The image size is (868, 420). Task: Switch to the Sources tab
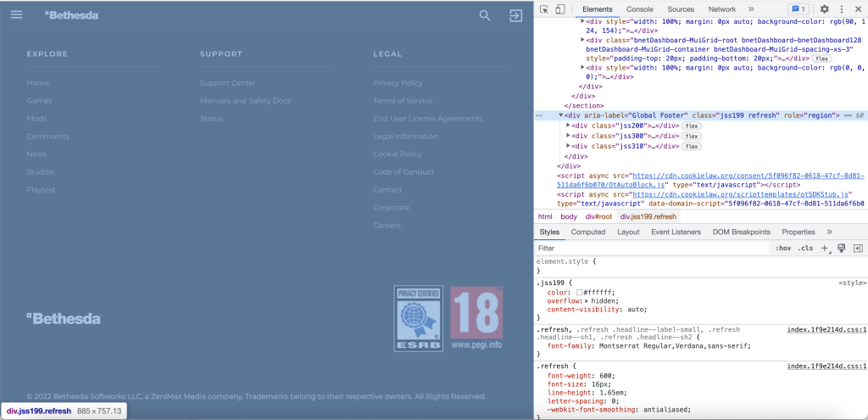click(x=681, y=8)
